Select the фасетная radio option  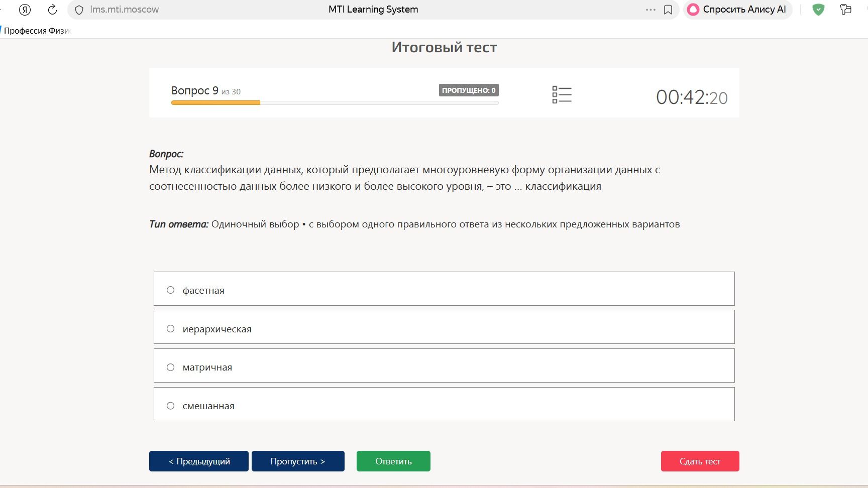click(170, 290)
